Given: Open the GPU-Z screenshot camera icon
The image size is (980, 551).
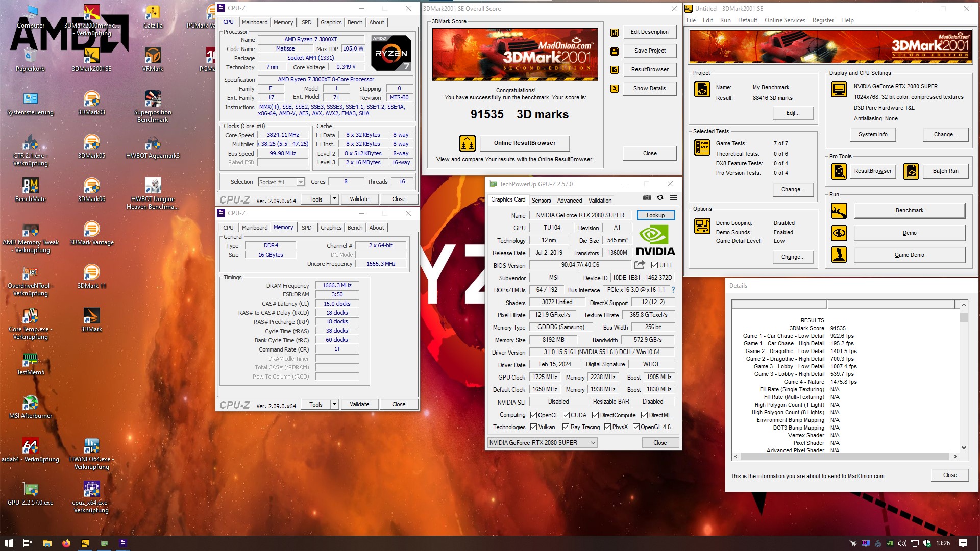Looking at the screenshot, I should pyautogui.click(x=647, y=197).
